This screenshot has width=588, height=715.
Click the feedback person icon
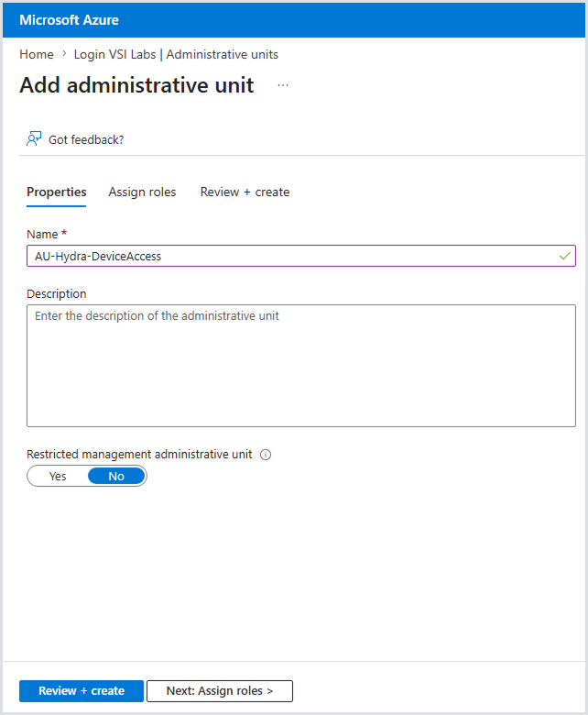pos(34,138)
